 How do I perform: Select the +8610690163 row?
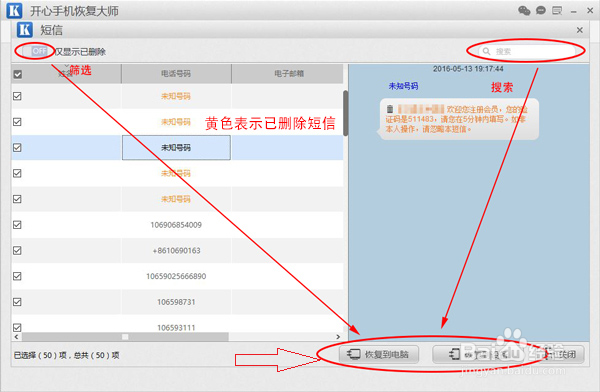click(x=177, y=250)
